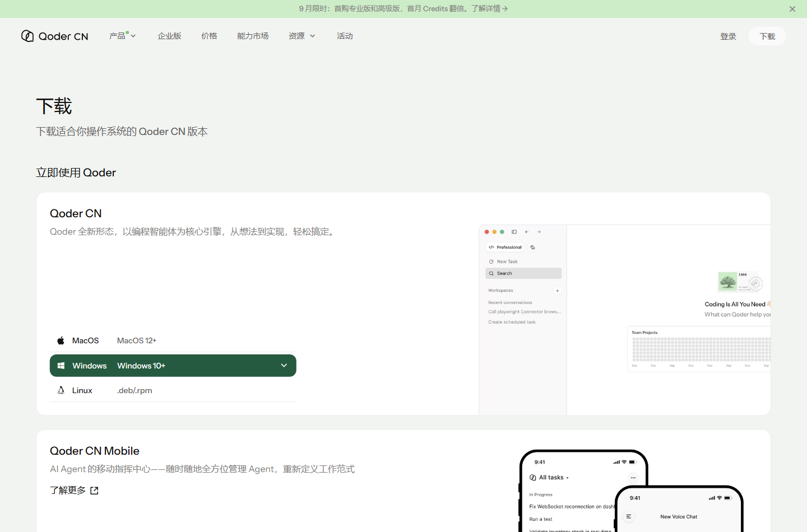Click 'Run a test' task on phone
807x532 pixels.
[541, 519]
